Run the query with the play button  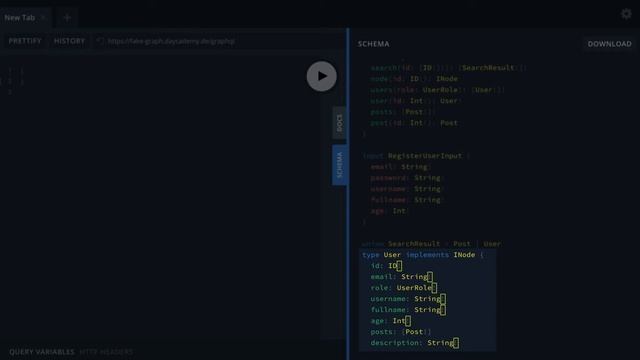pos(322,76)
